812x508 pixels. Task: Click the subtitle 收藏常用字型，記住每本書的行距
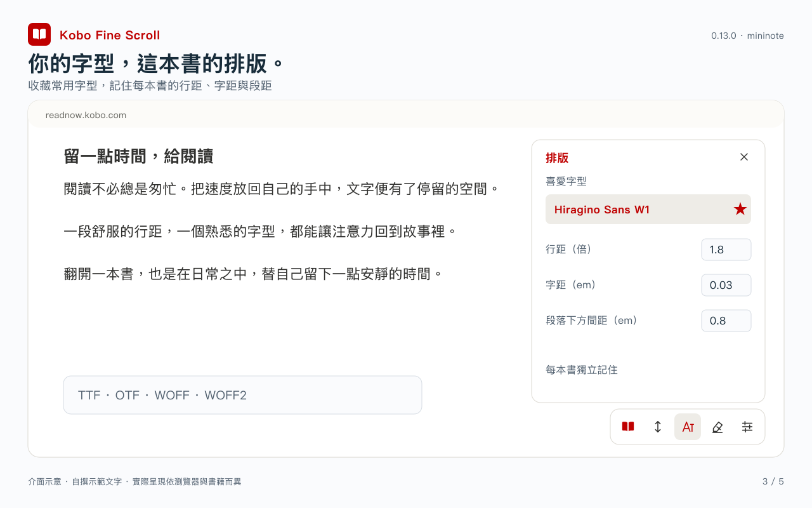[150, 86]
